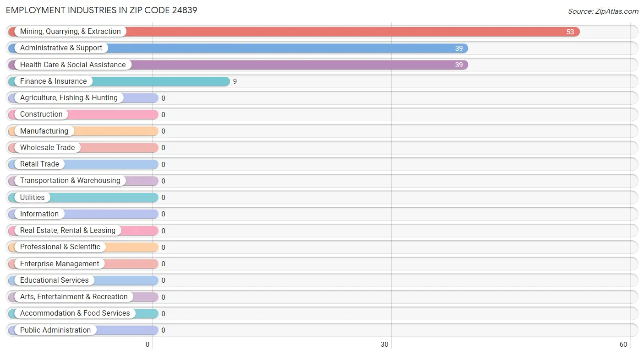Click the Manufacturing label
Viewport: 644px width, 355px height.
pyautogui.click(x=44, y=131)
